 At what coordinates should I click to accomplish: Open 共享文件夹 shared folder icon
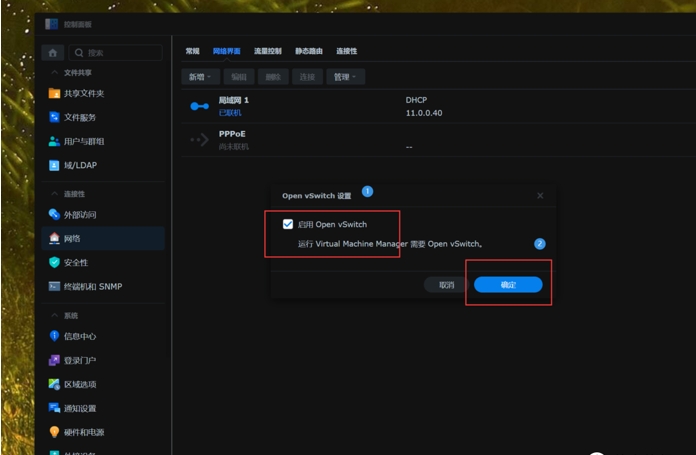[54, 93]
